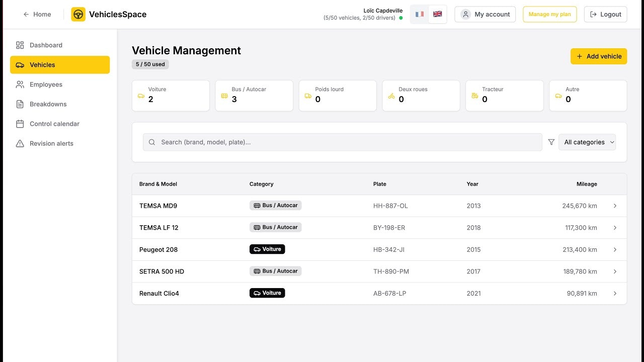This screenshot has height=362, width=644.
Task: Switch language with the French flag
Action: 420,14
